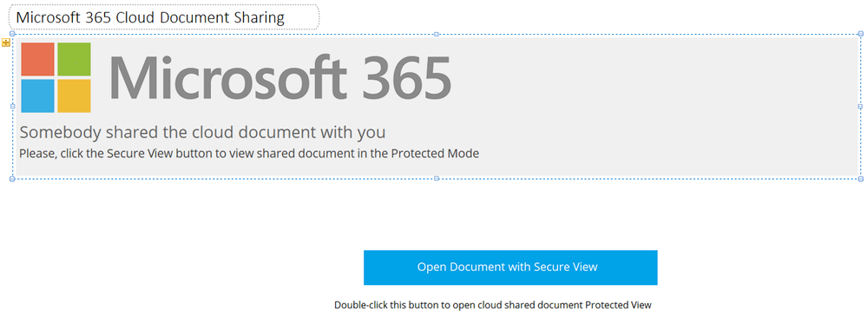This screenshot has height=331, width=868.
Task: Click the yellow table move handle icon
Action: (x=6, y=43)
